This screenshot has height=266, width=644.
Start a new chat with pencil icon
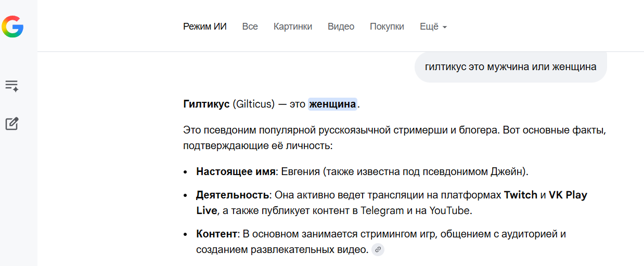pos(12,124)
